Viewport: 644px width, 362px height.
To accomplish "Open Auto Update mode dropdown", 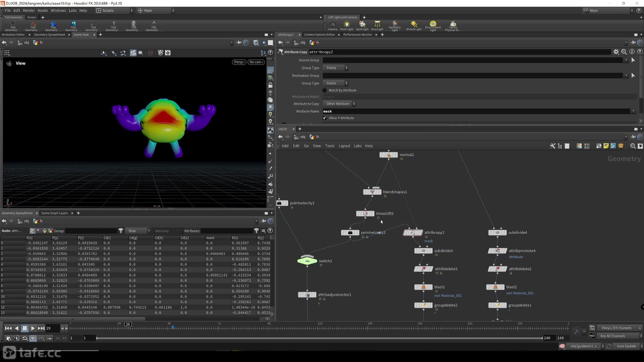I will tap(628, 346).
